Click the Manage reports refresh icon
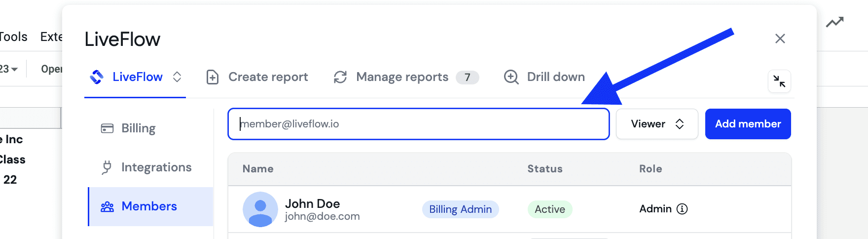The height and width of the screenshot is (239, 868). tap(340, 77)
